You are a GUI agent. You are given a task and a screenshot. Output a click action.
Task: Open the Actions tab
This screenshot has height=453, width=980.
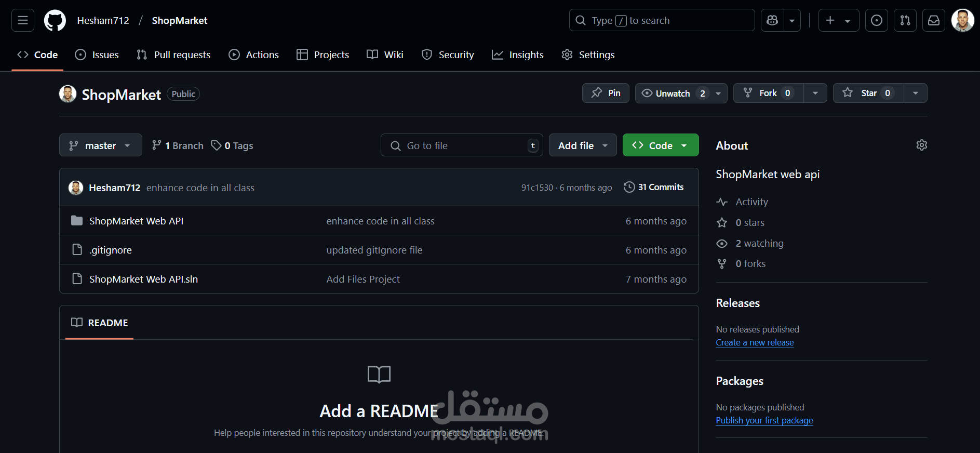pyautogui.click(x=254, y=55)
